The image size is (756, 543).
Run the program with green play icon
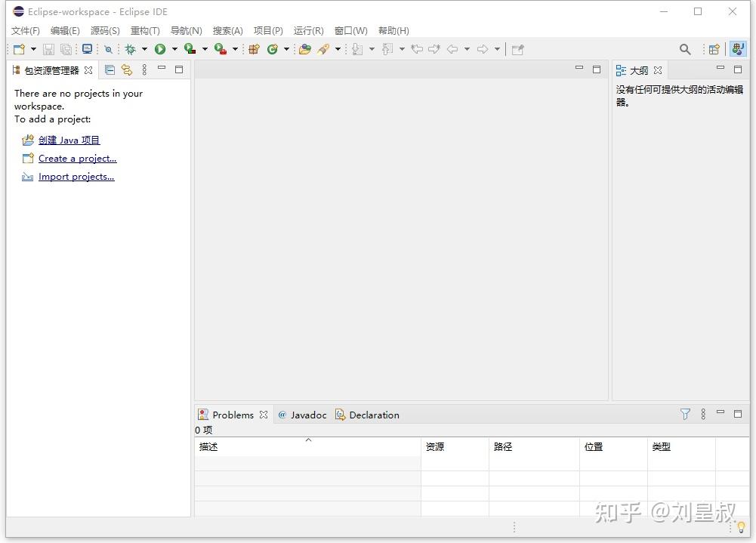[x=160, y=49]
